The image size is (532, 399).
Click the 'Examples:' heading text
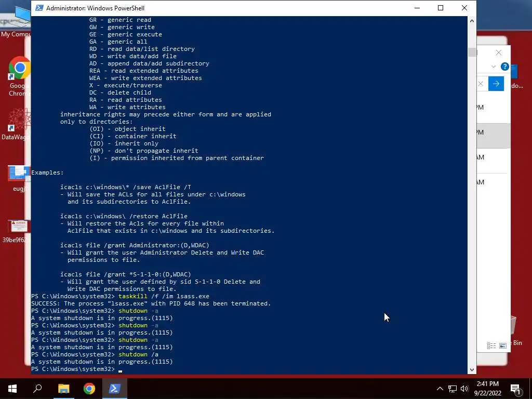pos(47,172)
